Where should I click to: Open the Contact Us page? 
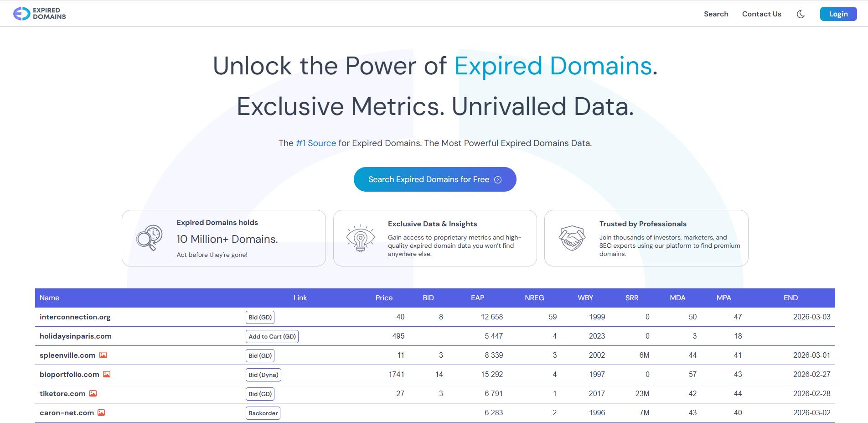click(761, 14)
